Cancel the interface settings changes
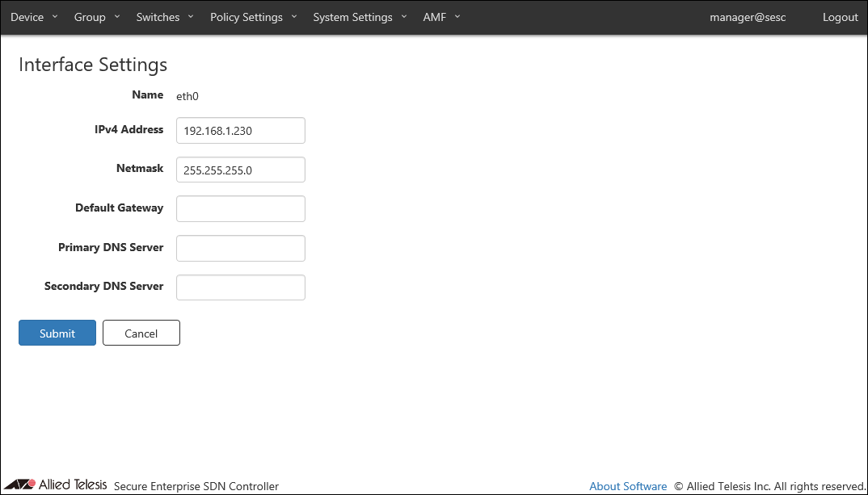Screen dimensions: 868x495 [141, 333]
